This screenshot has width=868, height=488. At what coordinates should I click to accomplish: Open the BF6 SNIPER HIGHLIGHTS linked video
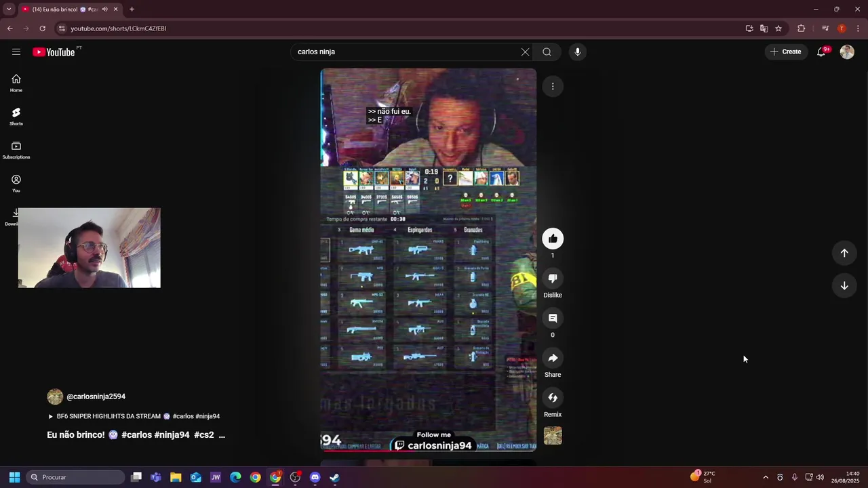(x=134, y=416)
